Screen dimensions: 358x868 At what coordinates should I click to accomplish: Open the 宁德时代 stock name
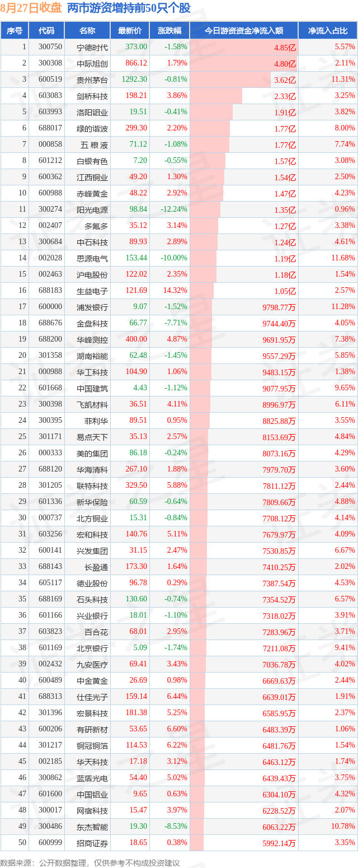coord(92,47)
